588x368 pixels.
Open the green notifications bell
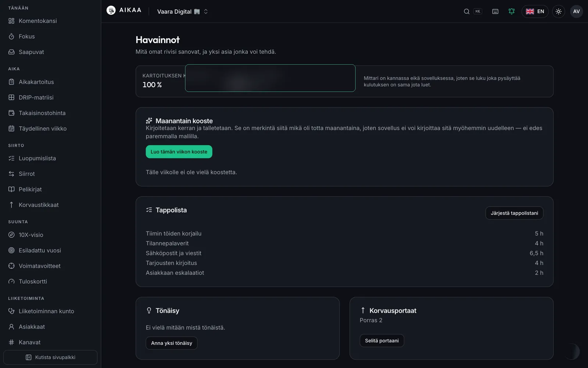511,11
